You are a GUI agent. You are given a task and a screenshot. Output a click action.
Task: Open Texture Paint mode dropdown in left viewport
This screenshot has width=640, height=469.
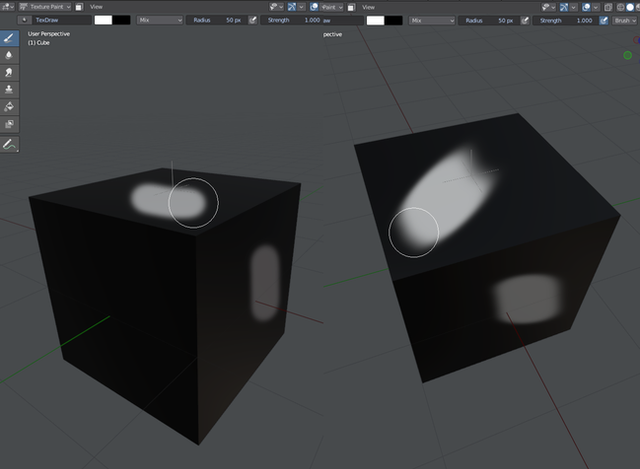click(x=45, y=7)
